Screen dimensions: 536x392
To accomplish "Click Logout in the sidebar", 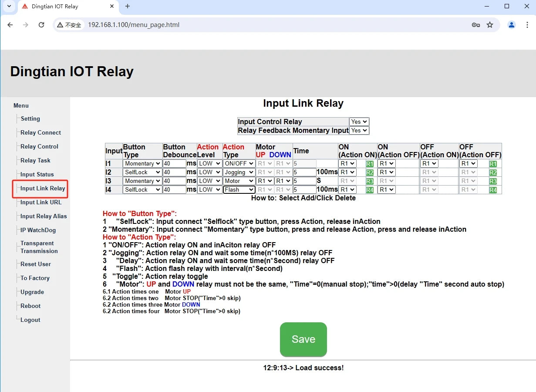I will click(x=30, y=320).
